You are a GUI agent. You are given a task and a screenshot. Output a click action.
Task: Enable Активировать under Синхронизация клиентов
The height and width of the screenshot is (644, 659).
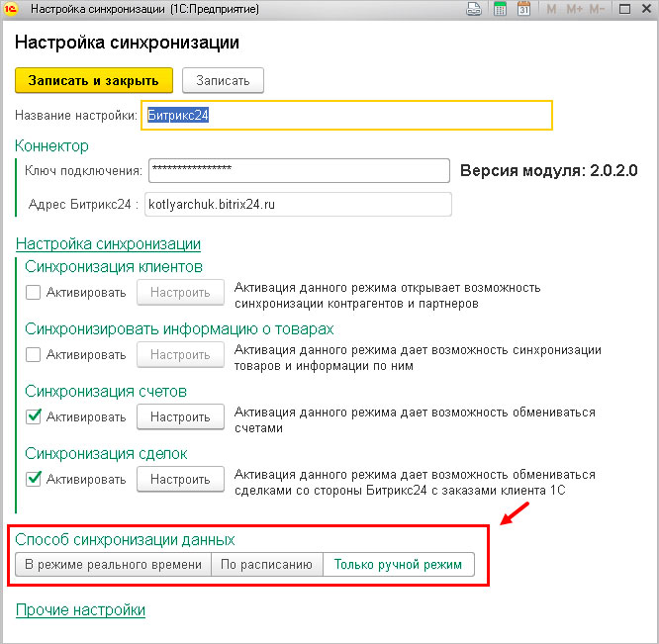(34, 292)
